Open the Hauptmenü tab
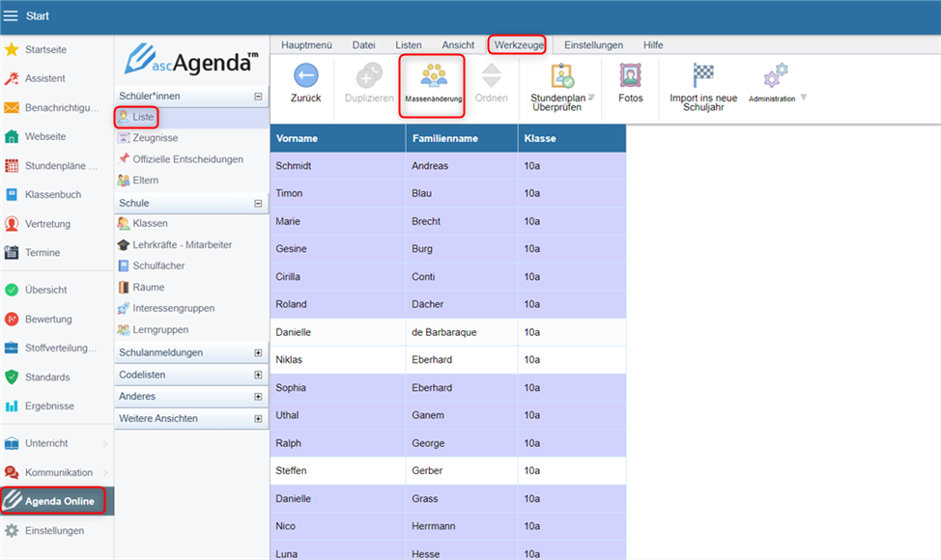This screenshot has width=941, height=560. [306, 45]
